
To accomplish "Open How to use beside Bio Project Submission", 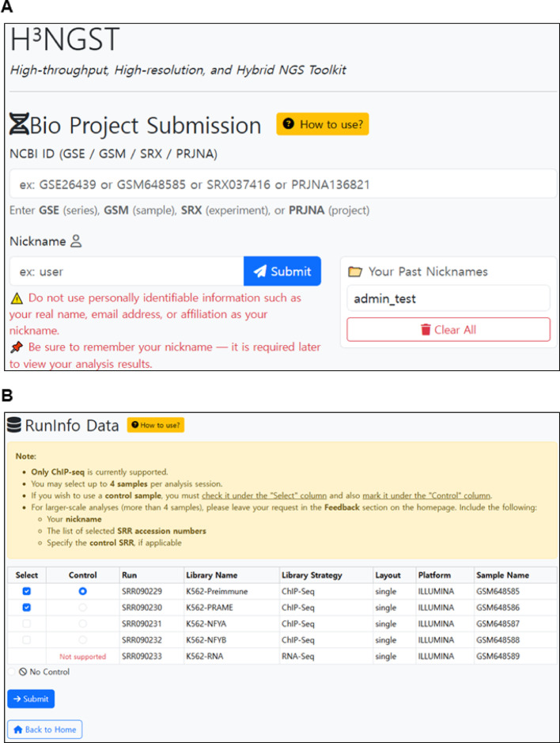I will pos(322,124).
